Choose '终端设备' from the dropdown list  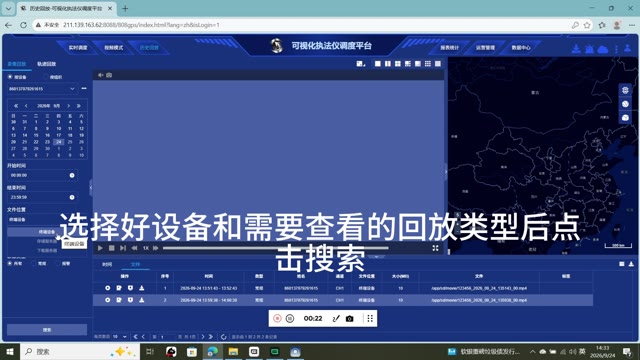tap(47, 232)
